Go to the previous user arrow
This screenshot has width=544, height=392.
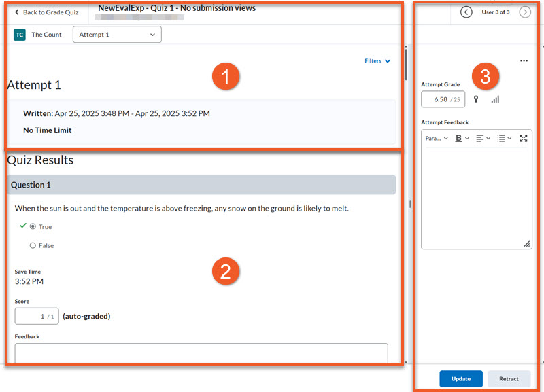(466, 12)
